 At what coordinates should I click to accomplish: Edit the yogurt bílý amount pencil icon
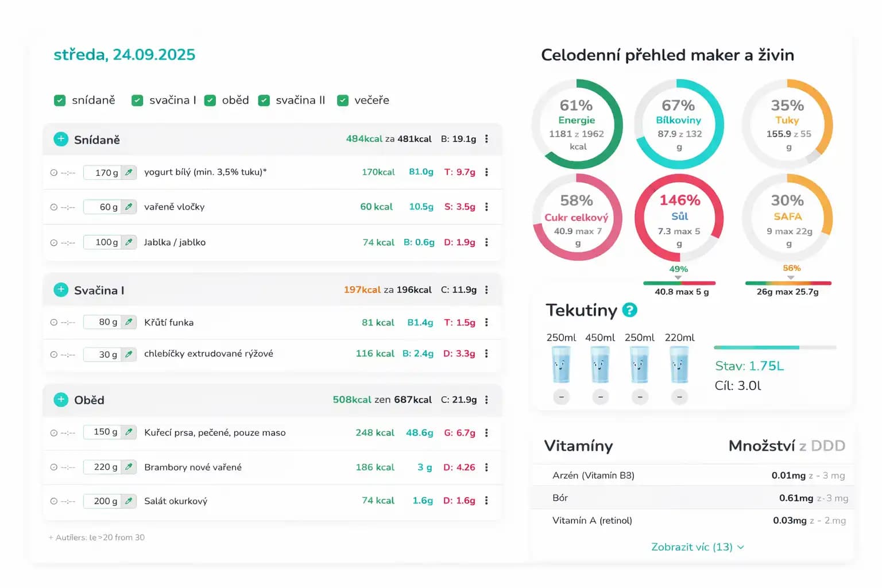[129, 172]
